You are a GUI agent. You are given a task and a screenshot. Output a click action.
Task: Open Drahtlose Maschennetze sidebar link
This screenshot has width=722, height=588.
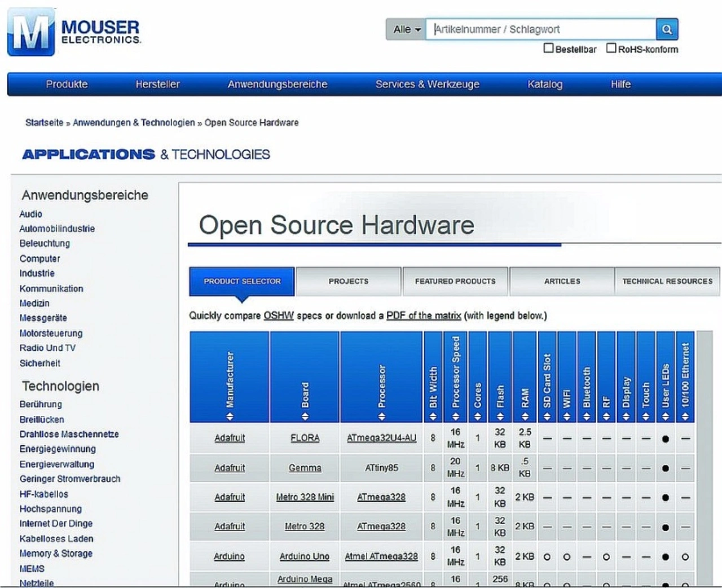(69, 434)
